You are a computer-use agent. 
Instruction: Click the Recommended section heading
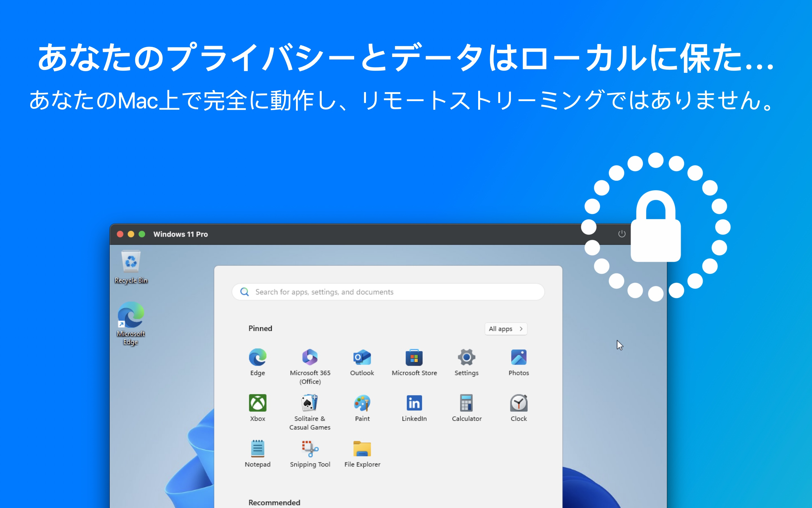274,502
